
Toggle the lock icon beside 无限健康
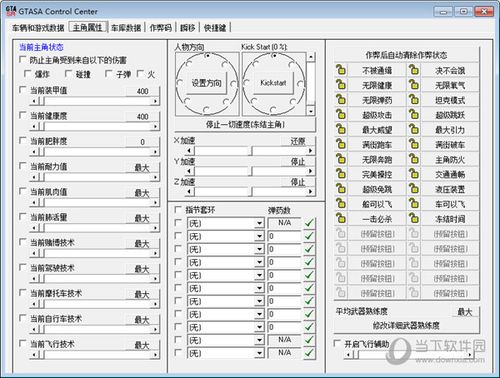coord(341,85)
